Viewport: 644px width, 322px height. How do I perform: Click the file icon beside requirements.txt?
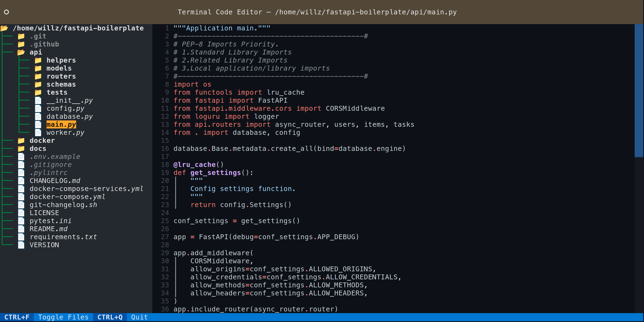tap(21, 237)
